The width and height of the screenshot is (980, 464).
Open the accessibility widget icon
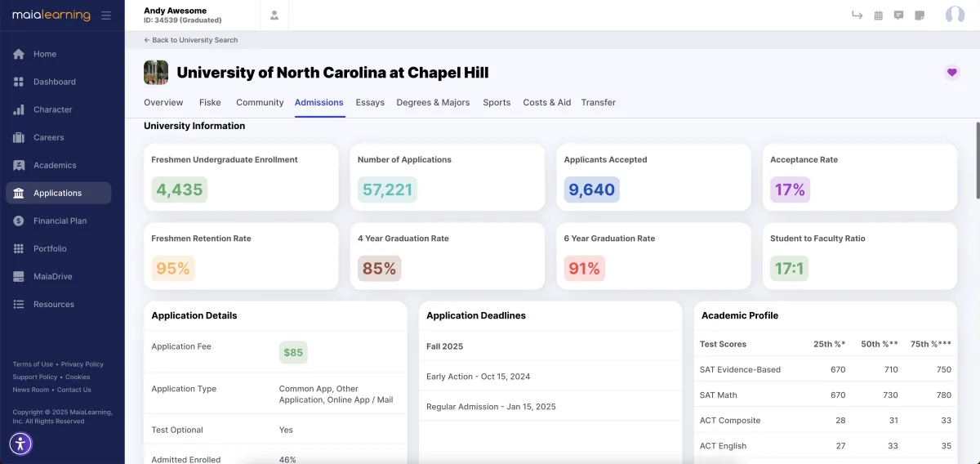20,444
